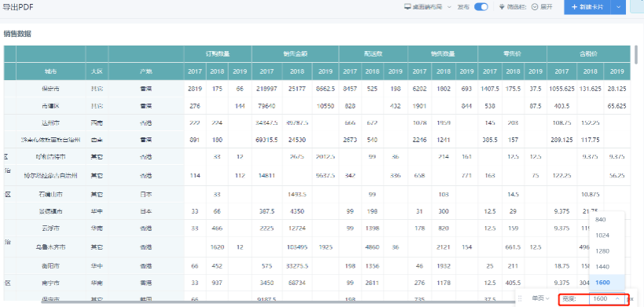Open the arrow dropdown beside 新建卡片
The width and height of the screenshot is (644, 307).
pyautogui.click(x=619, y=7)
